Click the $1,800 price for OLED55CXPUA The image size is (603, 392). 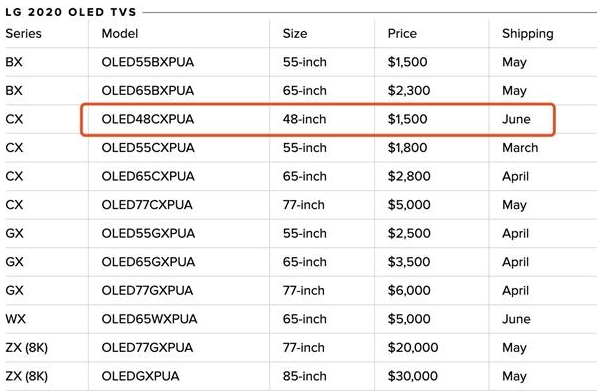[x=407, y=148]
